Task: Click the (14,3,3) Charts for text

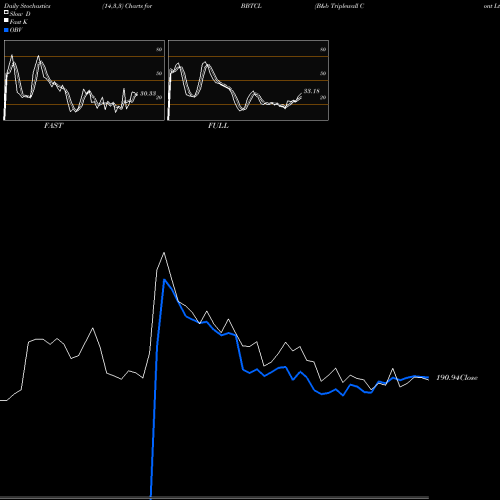Action: (x=127, y=6)
